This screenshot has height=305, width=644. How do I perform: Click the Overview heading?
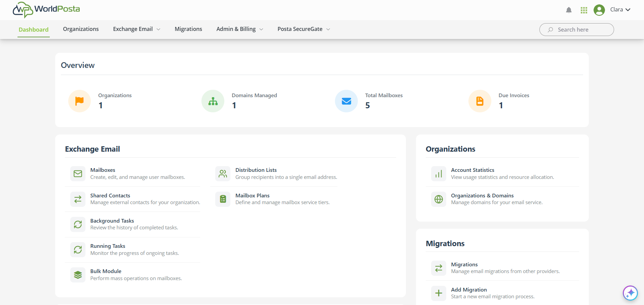point(78,65)
